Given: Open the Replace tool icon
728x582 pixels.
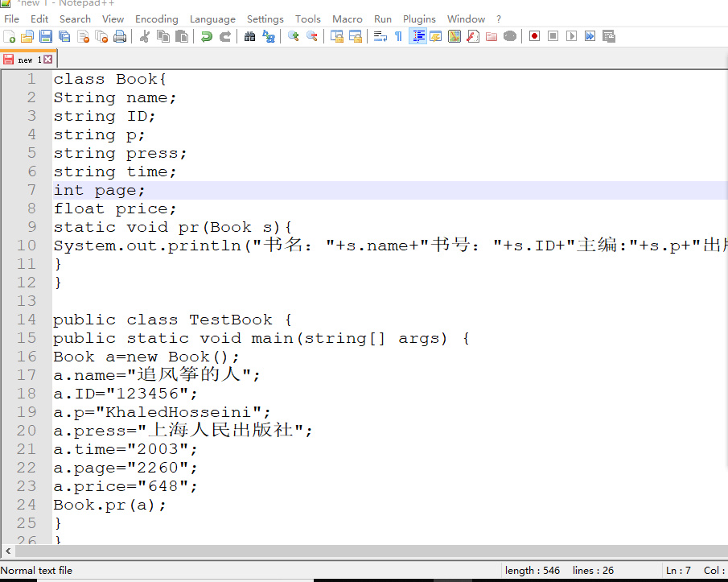Looking at the screenshot, I should tap(269, 36).
